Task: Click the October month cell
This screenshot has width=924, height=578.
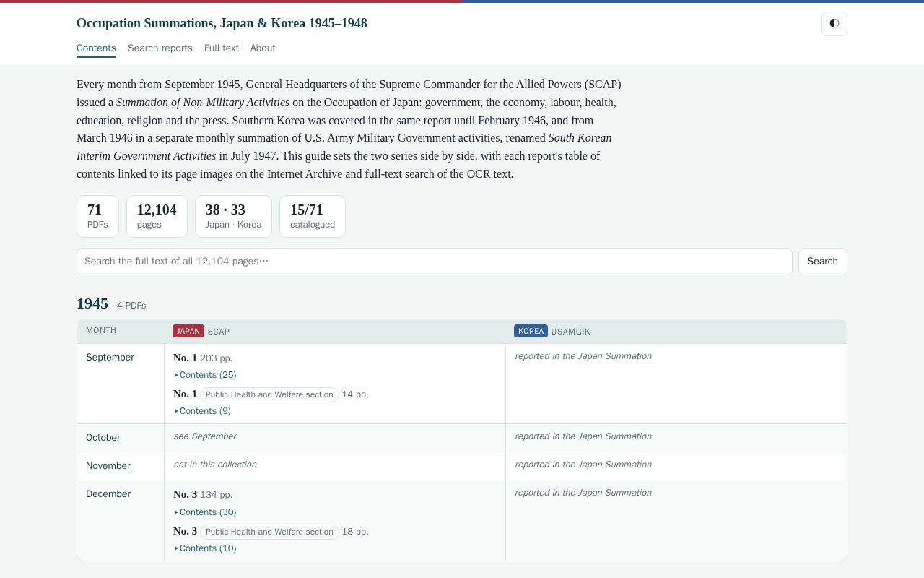Action: coord(121,438)
